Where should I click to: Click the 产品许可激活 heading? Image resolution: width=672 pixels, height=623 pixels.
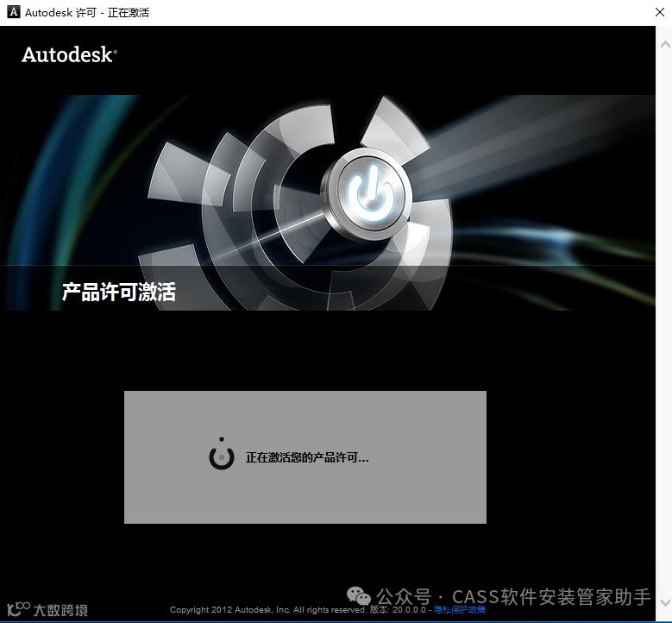119,292
